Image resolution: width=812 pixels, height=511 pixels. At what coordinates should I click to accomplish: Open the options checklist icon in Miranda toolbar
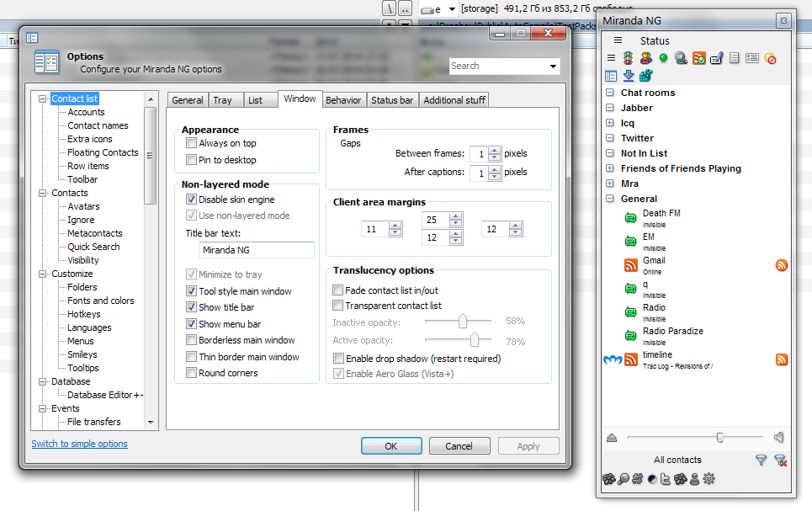tap(611, 76)
